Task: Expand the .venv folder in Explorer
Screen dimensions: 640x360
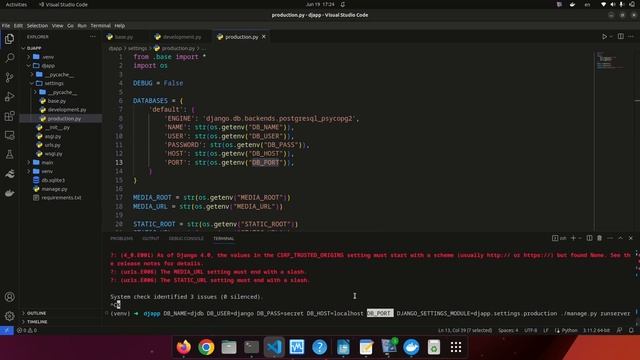Action: coord(48,57)
